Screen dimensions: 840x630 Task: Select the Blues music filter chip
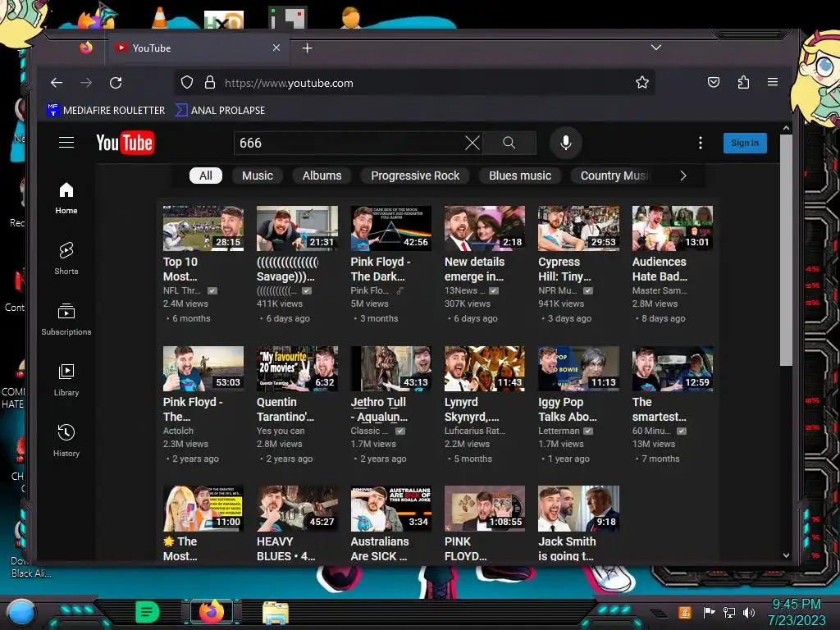(519, 176)
